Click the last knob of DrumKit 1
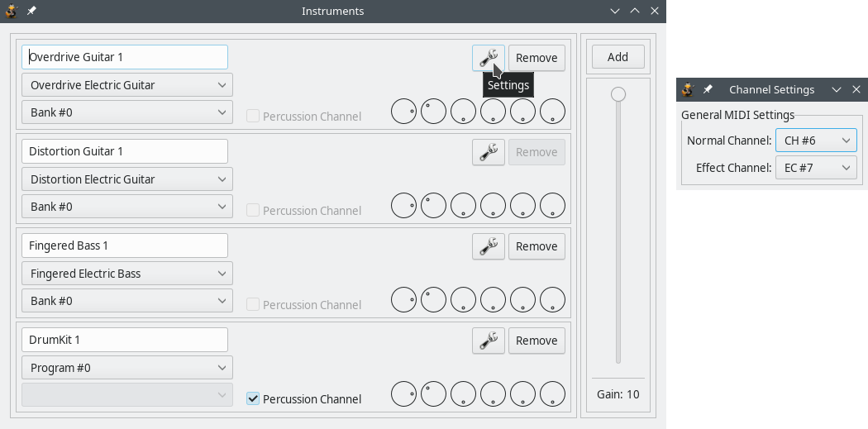 point(552,394)
